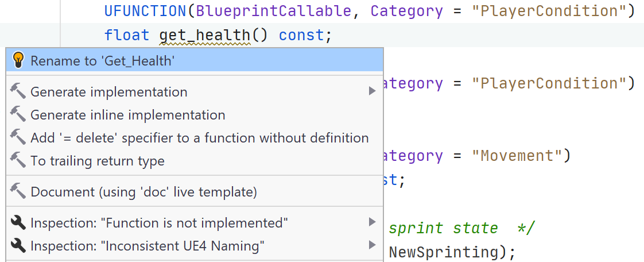Click NewSprinting parameter in bottom code line
The height and width of the screenshot is (262, 644).
pos(443,252)
